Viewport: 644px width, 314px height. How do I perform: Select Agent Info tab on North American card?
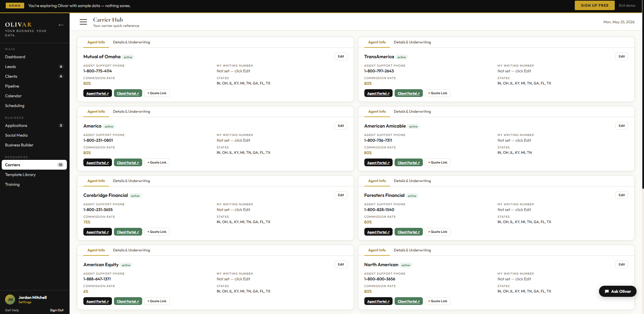377,250
